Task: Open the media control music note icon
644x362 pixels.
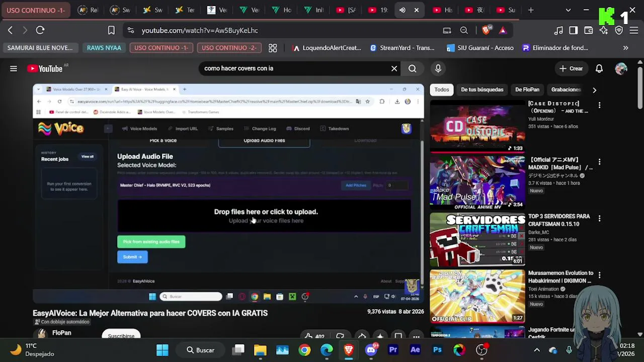Action: [x=558, y=30]
